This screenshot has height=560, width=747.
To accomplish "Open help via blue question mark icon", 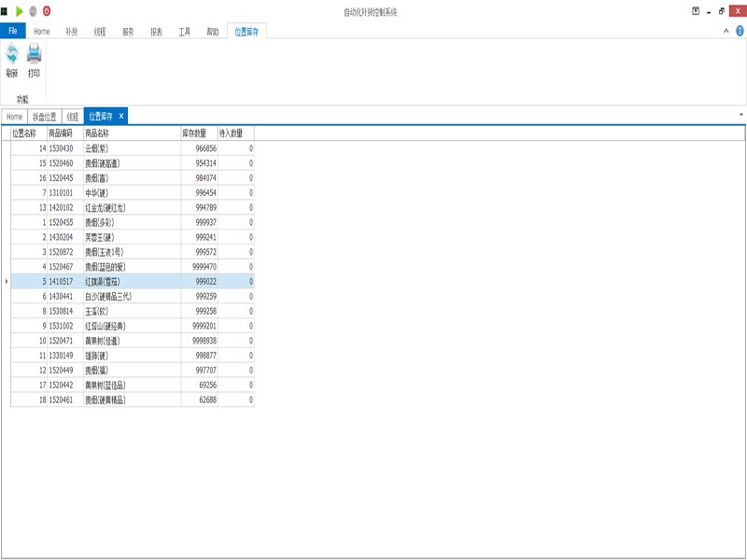I will click(x=740, y=31).
